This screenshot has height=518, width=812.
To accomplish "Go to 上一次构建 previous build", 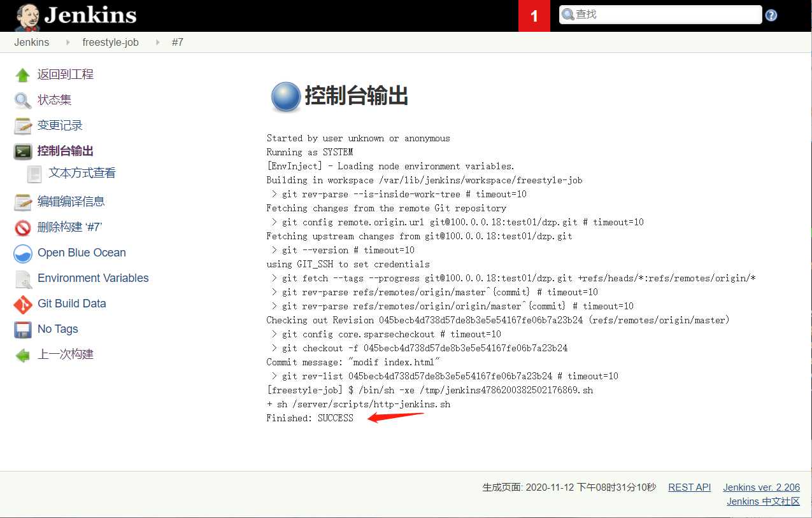I will 66,354.
